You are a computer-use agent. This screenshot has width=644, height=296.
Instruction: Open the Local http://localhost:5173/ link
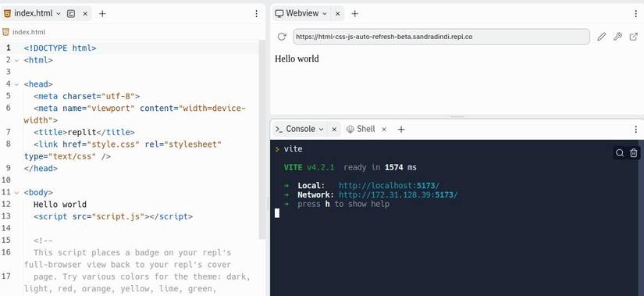[389, 186]
